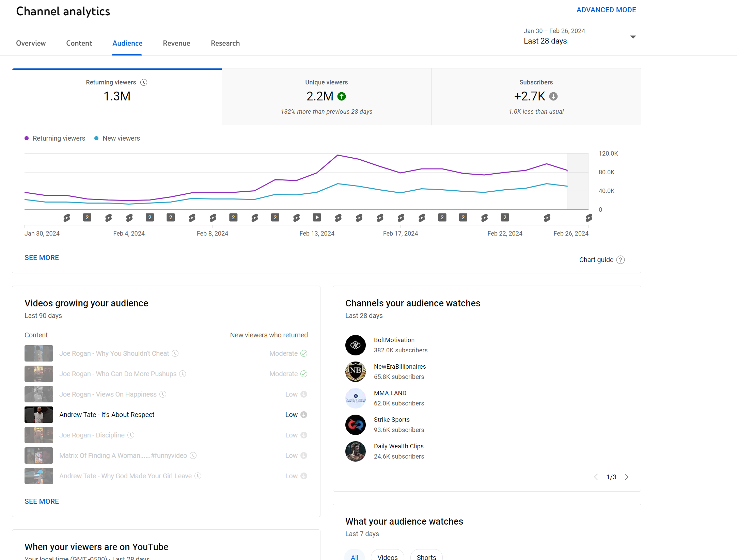Click the clock icon beside Returning viewers heading

tap(144, 82)
